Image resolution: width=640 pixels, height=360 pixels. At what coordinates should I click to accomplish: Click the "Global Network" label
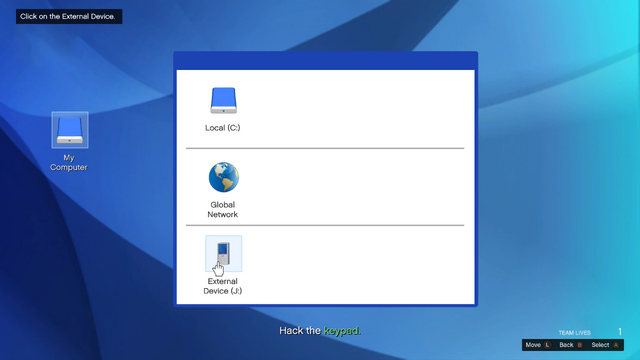point(222,209)
